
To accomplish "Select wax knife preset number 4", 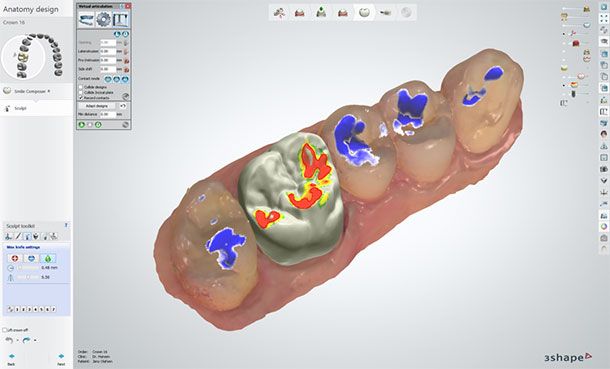I will [35, 310].
